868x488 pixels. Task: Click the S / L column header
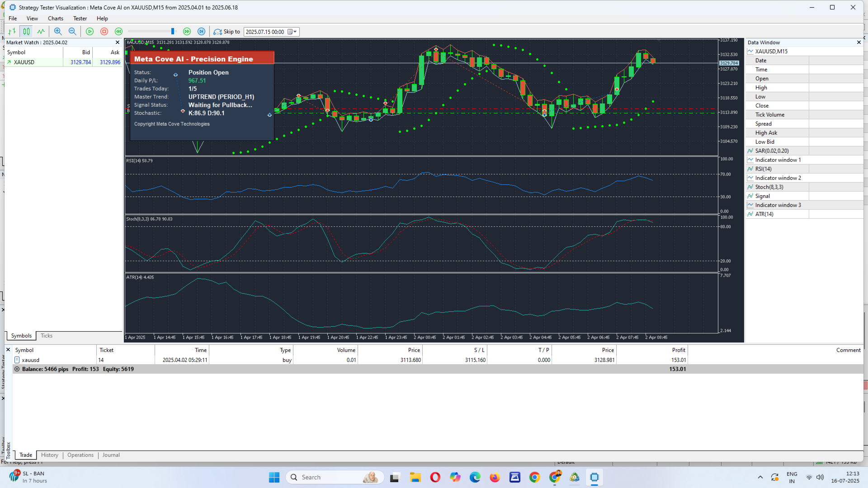[454, 350]
